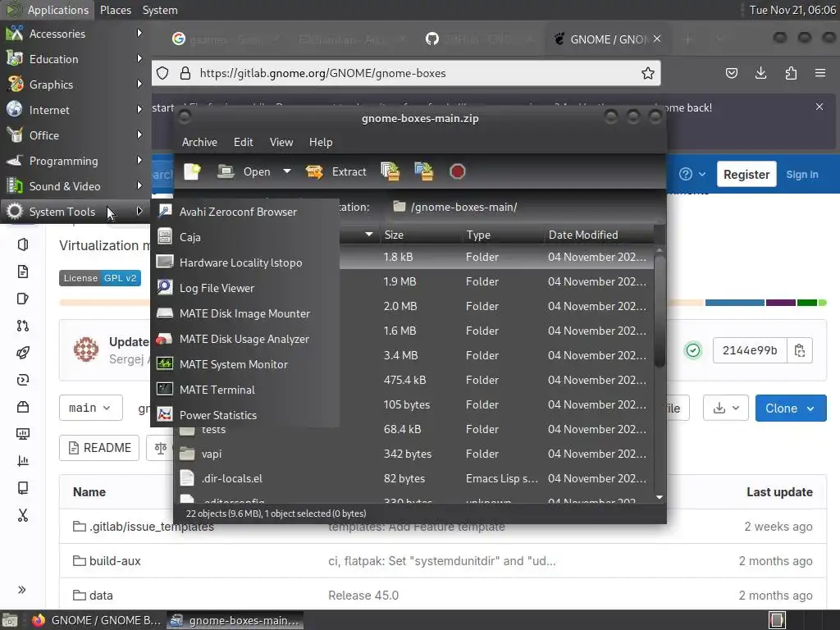Click the green pipeline passed status icon
This screenshot has width=840, height=630.
click(692, 350)
